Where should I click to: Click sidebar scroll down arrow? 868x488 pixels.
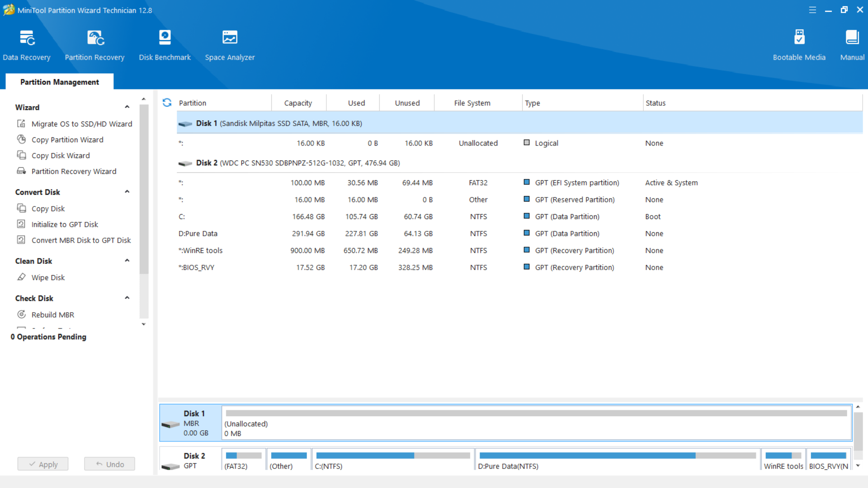144,324
